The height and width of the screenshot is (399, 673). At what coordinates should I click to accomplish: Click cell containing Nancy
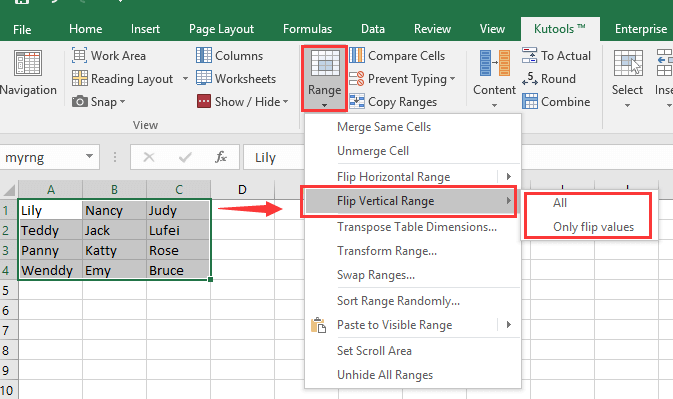pos(114,210)
